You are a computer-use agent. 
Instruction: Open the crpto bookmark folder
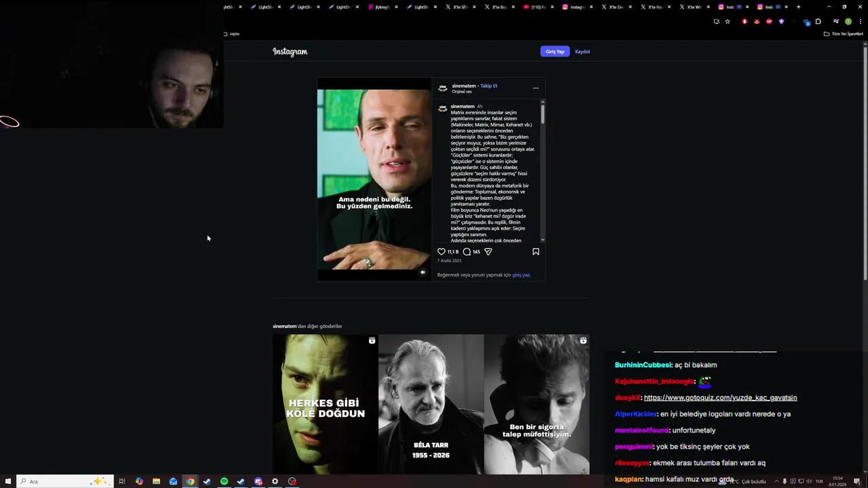[x=231, y=34]
